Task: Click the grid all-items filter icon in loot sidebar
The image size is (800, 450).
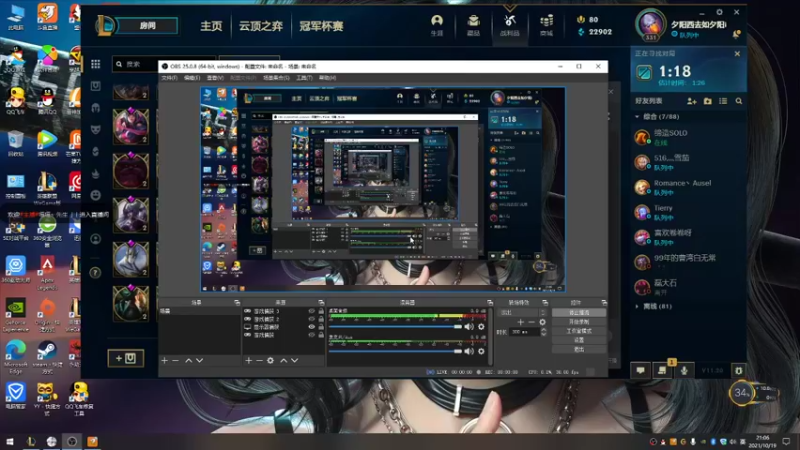Action: (x=95, y=64)
